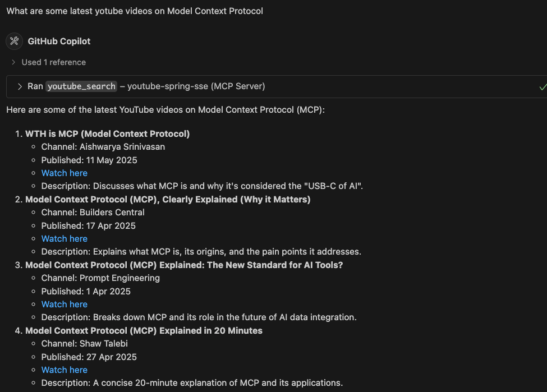Click the "youtube-spring-sse (MCP Server)" label
547x392 pixels.
tap(196, 86)
